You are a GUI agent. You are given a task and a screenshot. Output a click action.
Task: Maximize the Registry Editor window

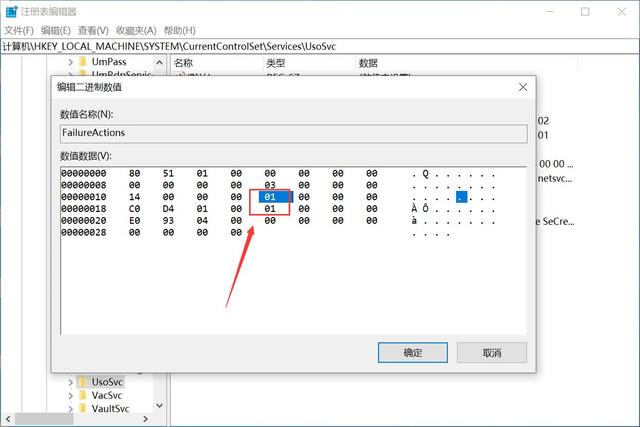(585, 12)
